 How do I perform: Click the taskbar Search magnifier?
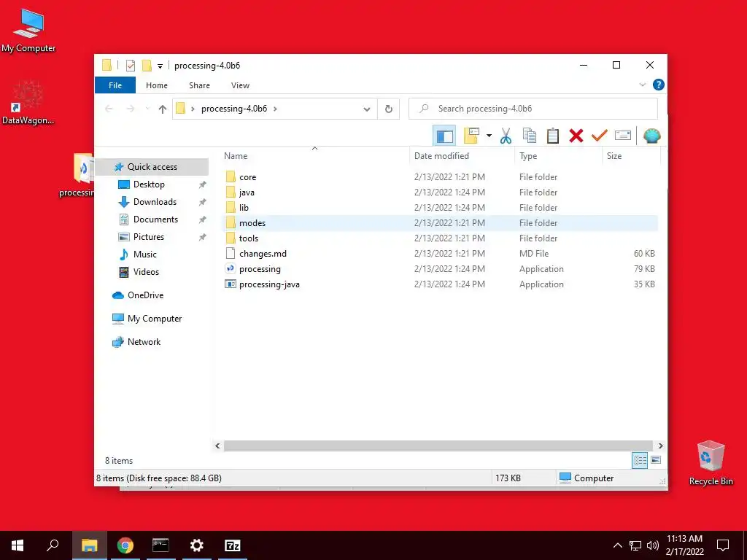pyautogui.click(x=53, y=545)
